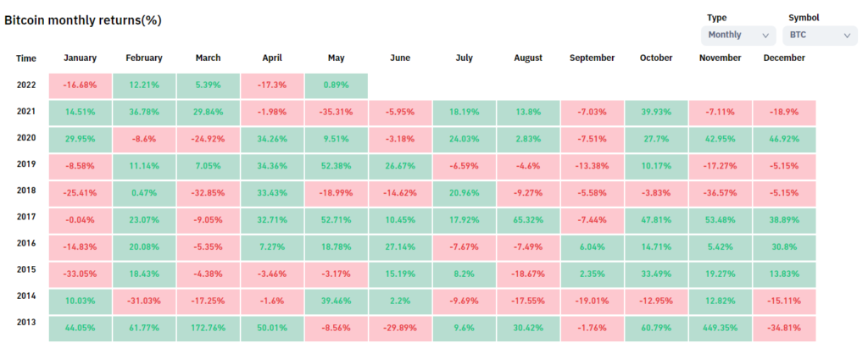The width and height of the screenshot is (868, 354).
Task: Select the -35.31% cell for May 2021
Action: [x=336, y=112]
